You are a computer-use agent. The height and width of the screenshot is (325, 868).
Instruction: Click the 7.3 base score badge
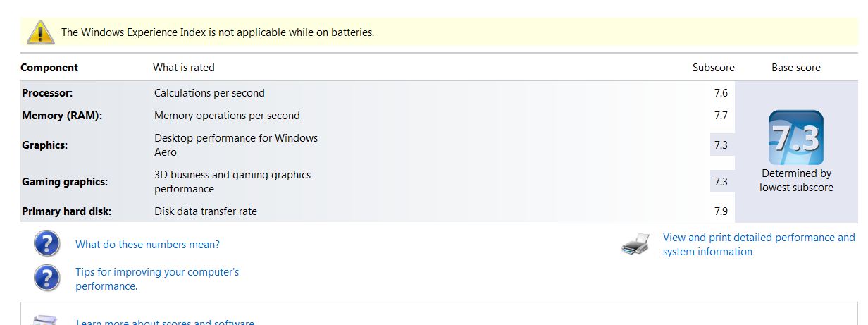pos(796,137)
